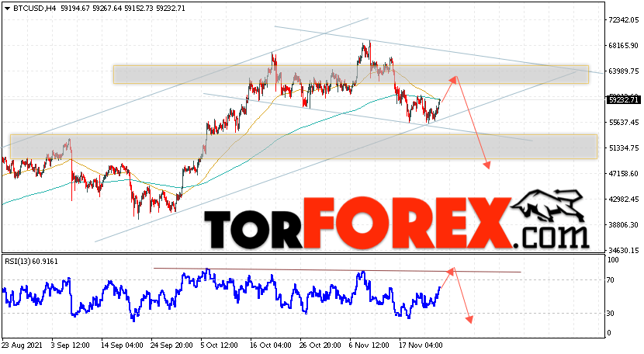Select the upper gray resistance zone rectangle
This screenshot has height=354, width=644.
[351, 75]
